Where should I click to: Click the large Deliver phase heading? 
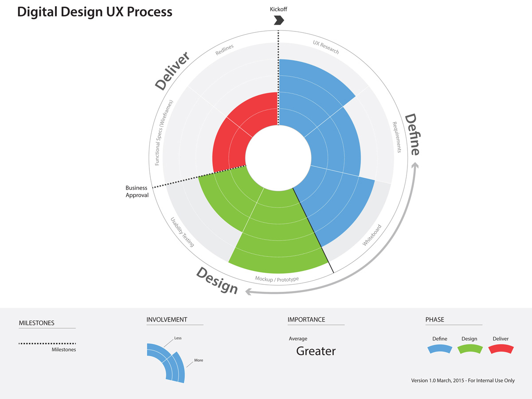pos(172,71)
